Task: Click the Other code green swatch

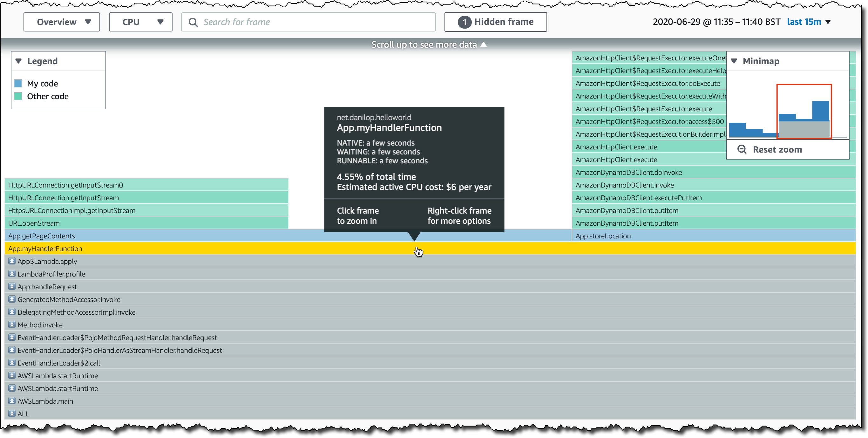Action: point(18,96)
